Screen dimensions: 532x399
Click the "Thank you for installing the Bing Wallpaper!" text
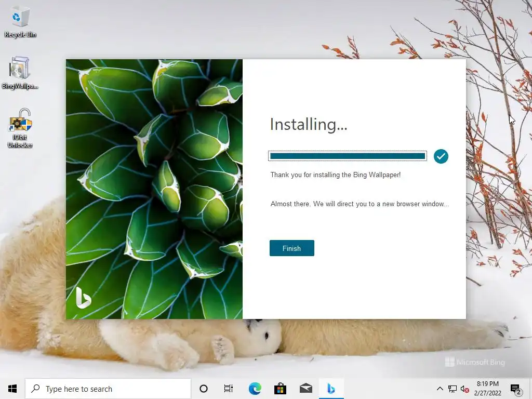pyautogui.click(x=336, y=175)
